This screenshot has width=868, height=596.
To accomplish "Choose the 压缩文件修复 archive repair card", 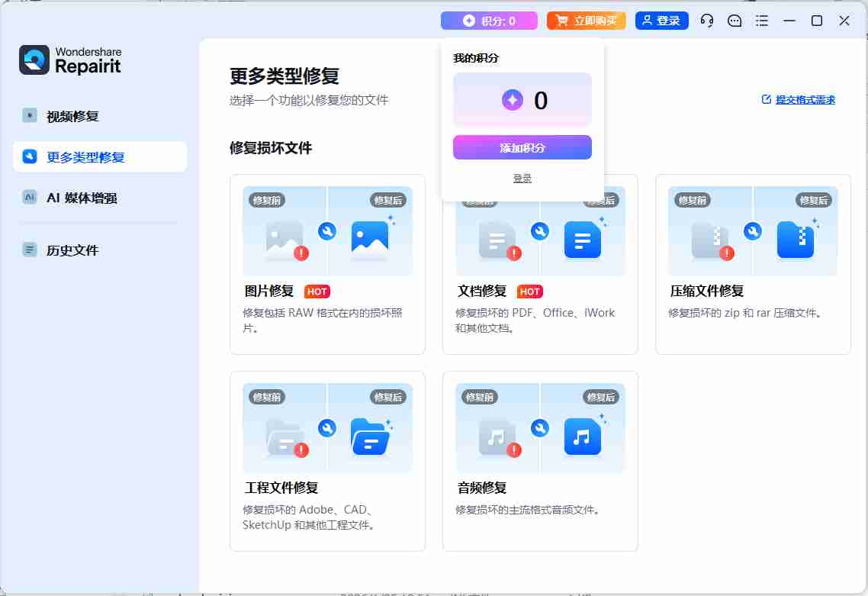I will point(753,264).
